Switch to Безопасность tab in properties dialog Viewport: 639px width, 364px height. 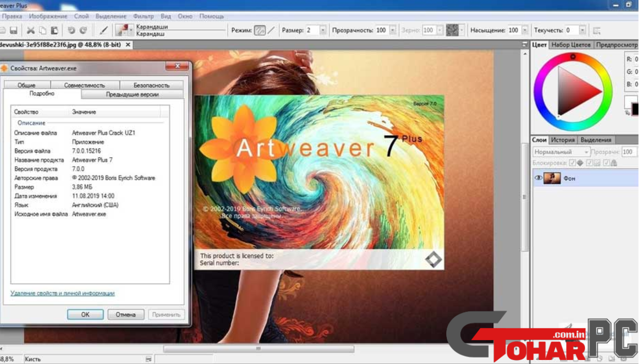tap(151, 85)
